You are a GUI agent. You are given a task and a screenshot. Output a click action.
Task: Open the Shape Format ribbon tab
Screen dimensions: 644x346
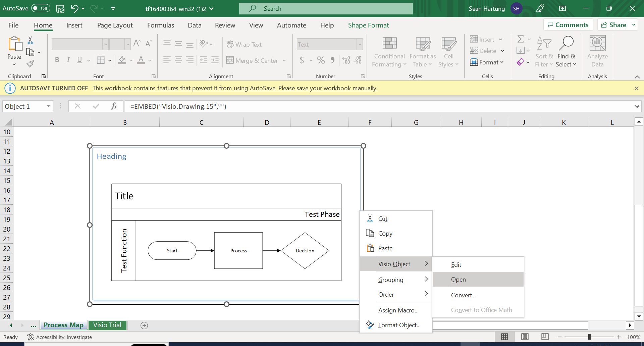tap(368, 25)
